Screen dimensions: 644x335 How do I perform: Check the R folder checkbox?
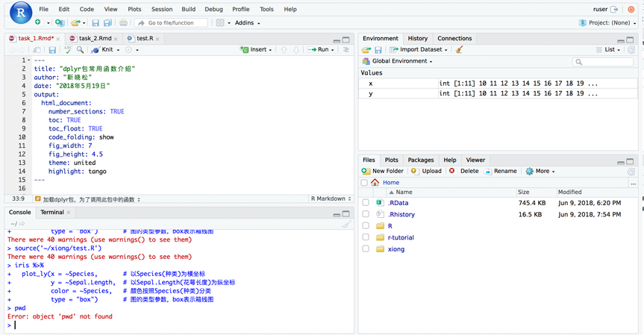click(x=366, y=225)
